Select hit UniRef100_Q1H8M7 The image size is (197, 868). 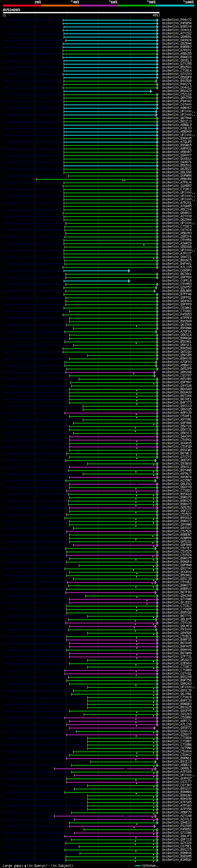tap(176, 186)
